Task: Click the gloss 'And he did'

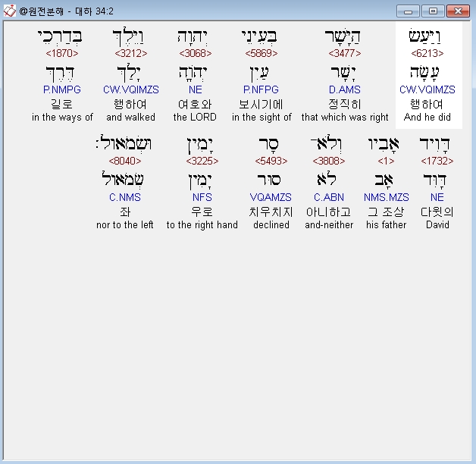Action: pos(427,117)
